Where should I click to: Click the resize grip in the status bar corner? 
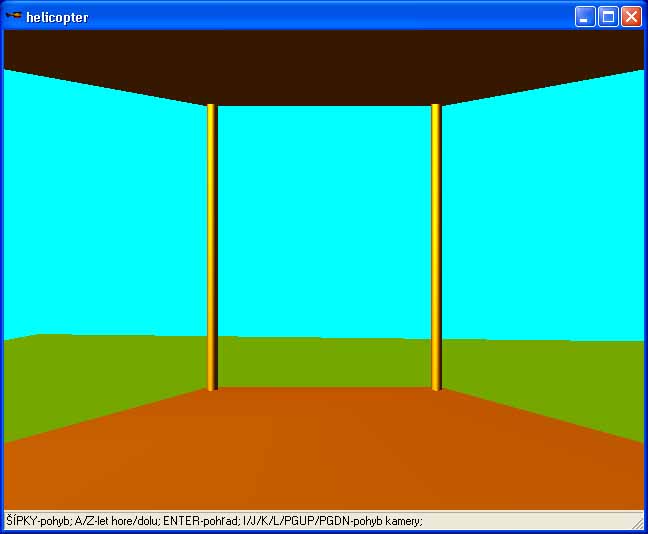click(x=637, y=523)
